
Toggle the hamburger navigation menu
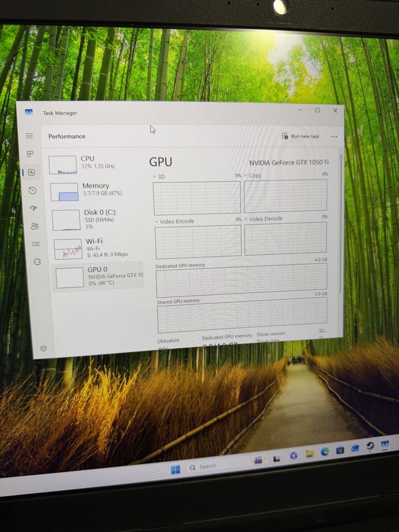click(29, 136)
